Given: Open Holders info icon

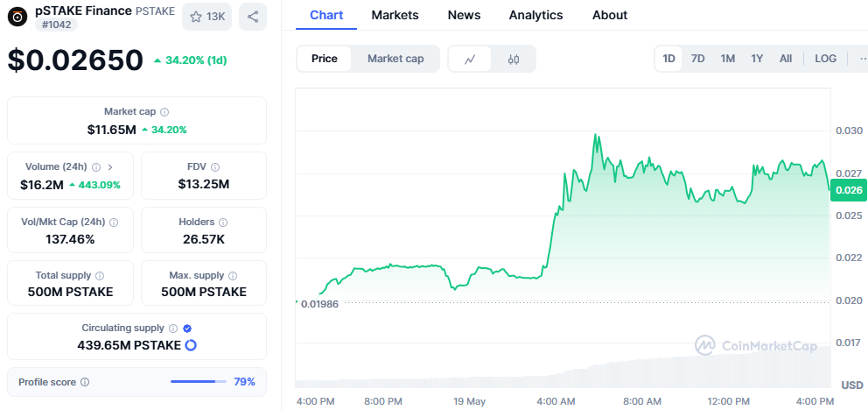Looking at the screenshot, I should click(x=223, y=223).
